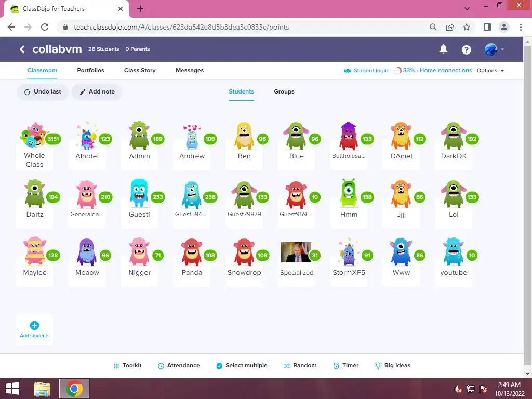Select Lol's one-eyed monster avatar
Viewport: 532px width, 399px height.
pyautogui.click(x=454, y=194)
